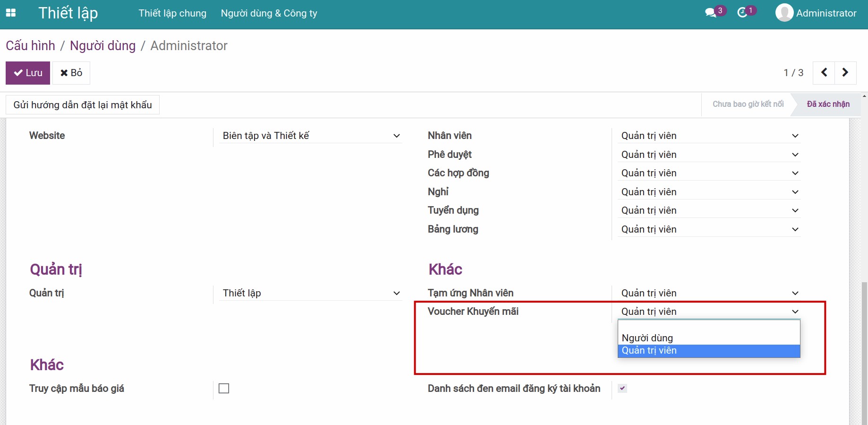Select the Chưa bao giờ kết nối status
The image size is (868, 425).
pyautogui.click(x=748, y=104)
